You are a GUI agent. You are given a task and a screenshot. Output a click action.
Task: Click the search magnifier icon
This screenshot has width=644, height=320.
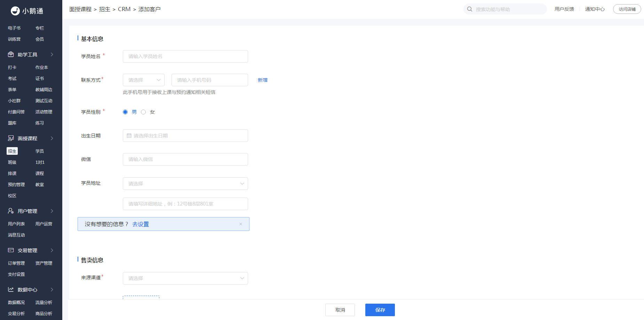pos(470,9)
